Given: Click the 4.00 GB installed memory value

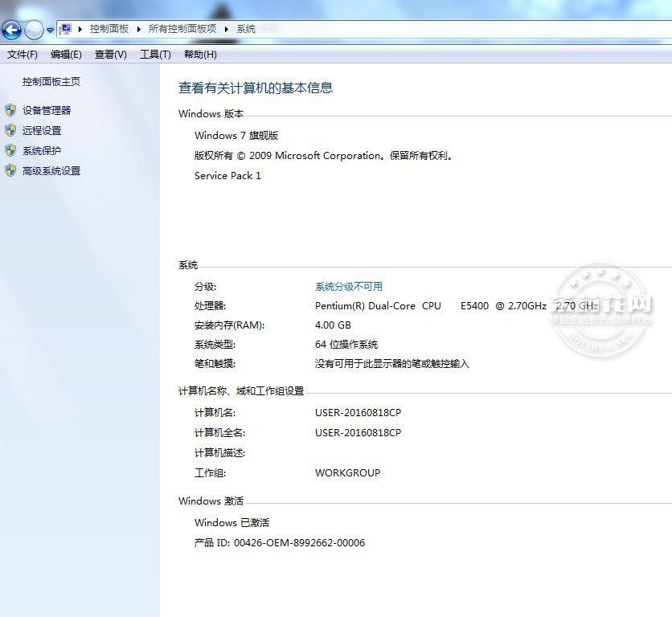Looking at the screenshot, I should (333, 325).
